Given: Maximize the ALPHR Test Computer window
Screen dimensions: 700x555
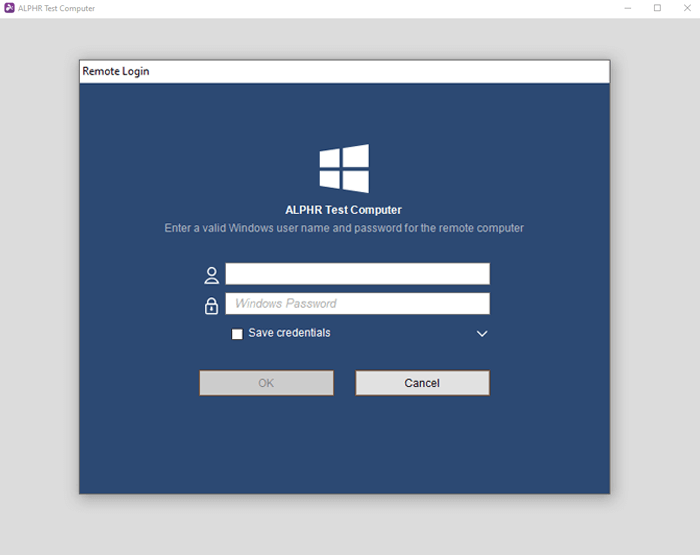Looking at the screenshot, I should pyautogui.click(x=657, y=8).
